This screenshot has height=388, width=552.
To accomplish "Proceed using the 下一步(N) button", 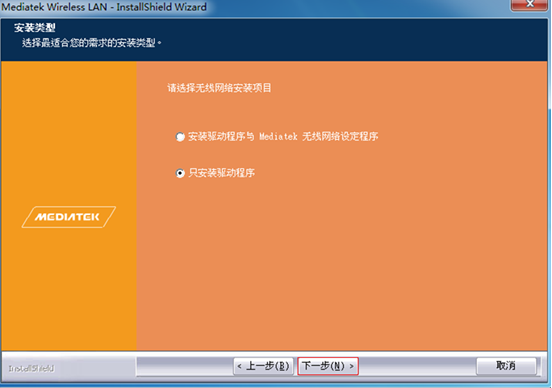I will point(328,366).
